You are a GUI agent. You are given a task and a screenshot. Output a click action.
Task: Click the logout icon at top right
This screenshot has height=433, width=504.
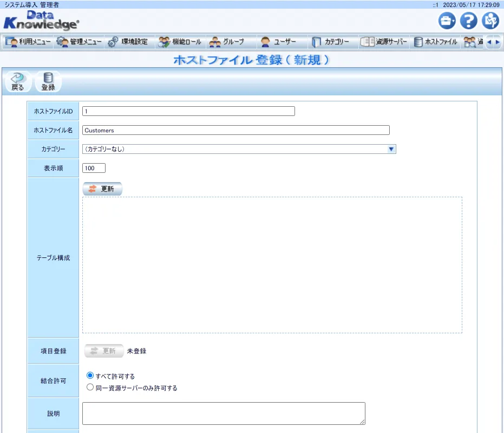(490, 21)
